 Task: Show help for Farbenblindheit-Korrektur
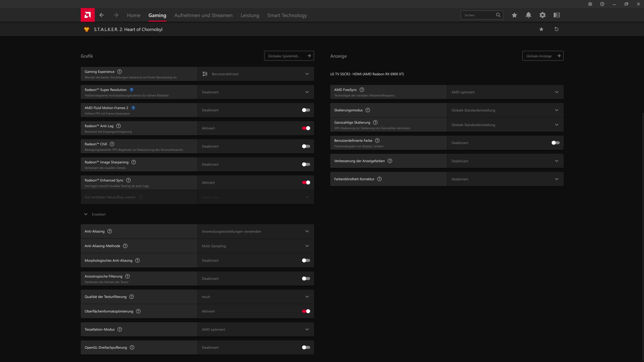coord(379,179)
